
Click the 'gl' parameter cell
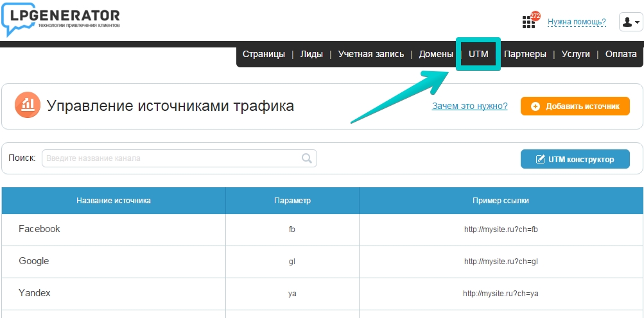tap(292, 262)
